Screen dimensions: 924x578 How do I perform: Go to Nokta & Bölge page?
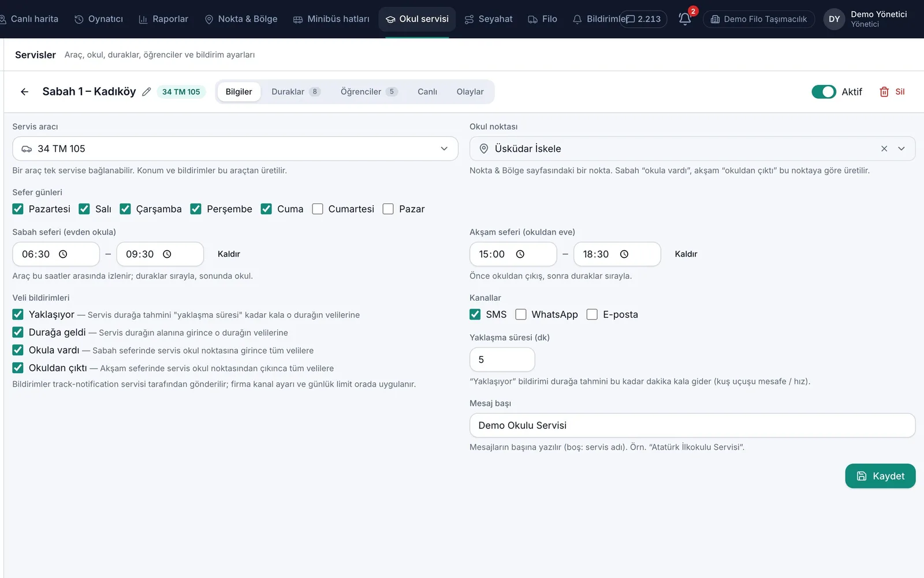click(241, 19)
